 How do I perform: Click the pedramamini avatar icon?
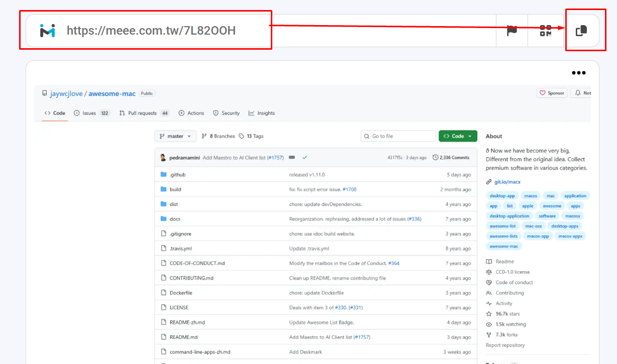[x=163, y=158]
